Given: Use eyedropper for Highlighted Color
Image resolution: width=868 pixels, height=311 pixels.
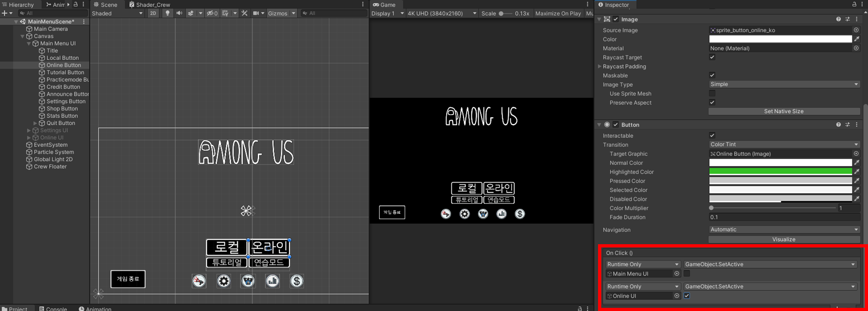Looking at the screenshot, I should pyautogui.click(x=857, y=172).
